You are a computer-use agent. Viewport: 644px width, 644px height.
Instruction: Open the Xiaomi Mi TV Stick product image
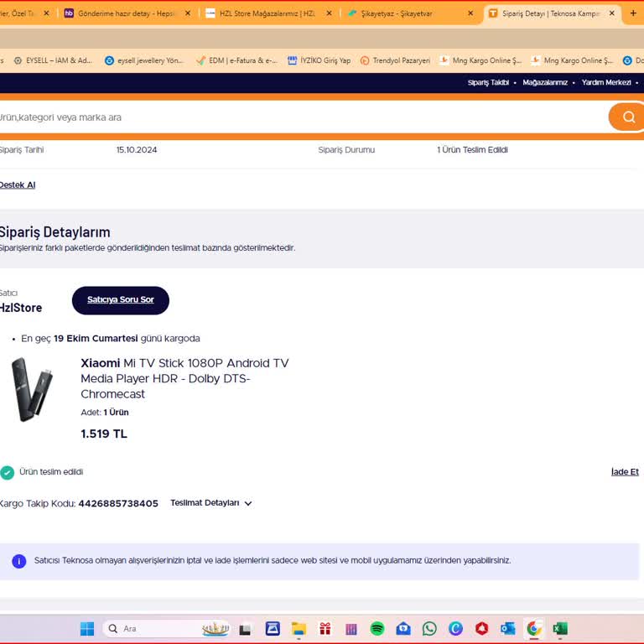[x=32, y=389]
